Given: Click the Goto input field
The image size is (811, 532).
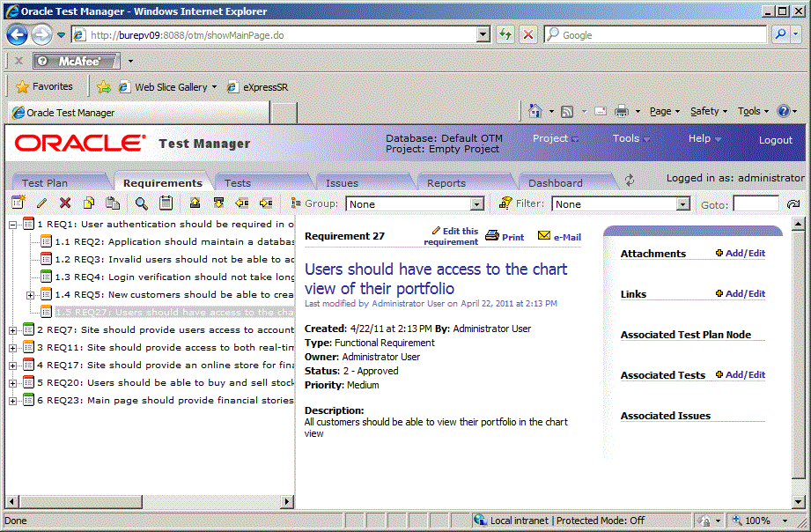Looking at the screenshot, I should [756, 203].
